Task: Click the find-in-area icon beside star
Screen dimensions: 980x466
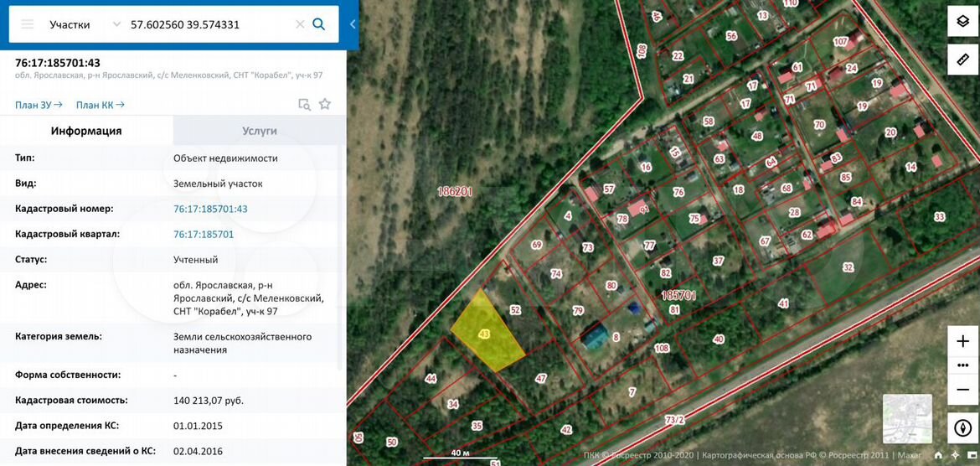Action: coord(305,105)
